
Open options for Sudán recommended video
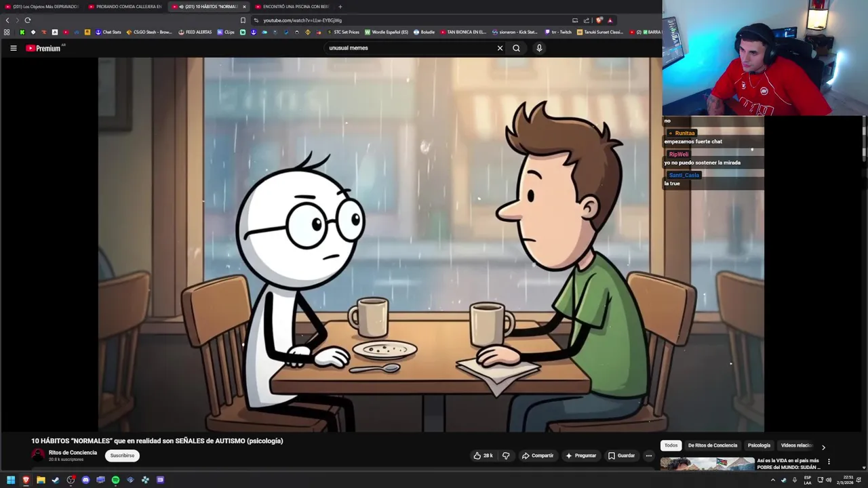coord(829,462)
